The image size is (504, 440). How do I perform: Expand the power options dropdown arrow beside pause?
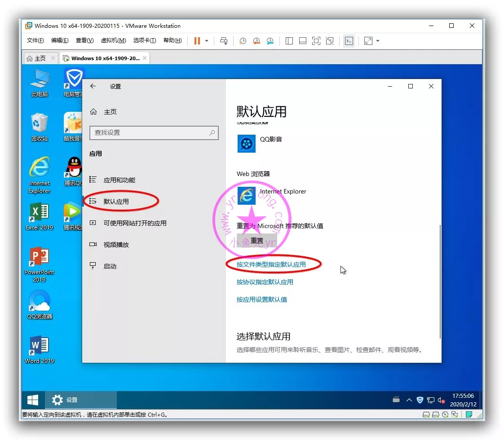coord(207,41)
